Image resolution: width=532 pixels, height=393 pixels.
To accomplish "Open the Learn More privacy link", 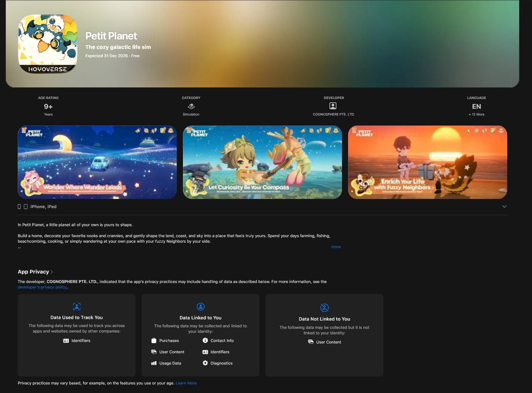I will (186, 383).
